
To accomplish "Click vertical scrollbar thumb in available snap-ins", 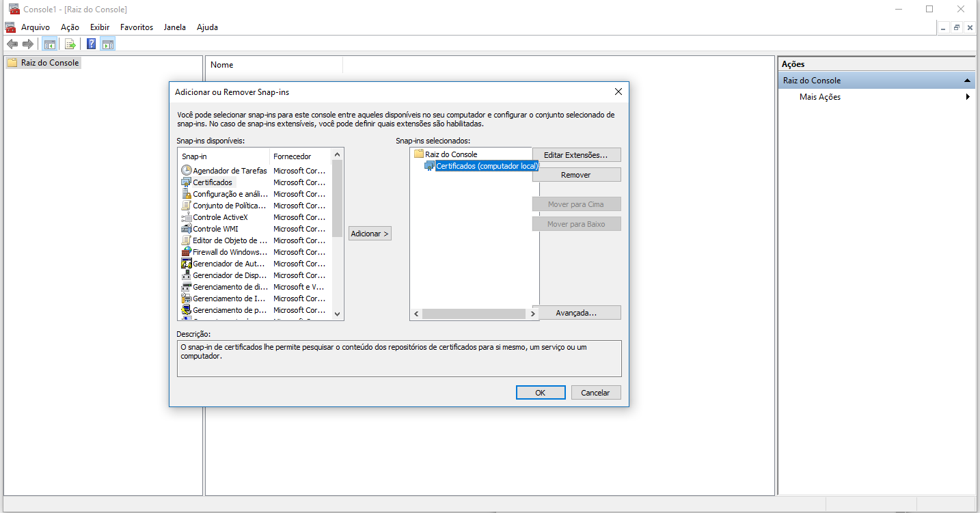I will (337, 199).
